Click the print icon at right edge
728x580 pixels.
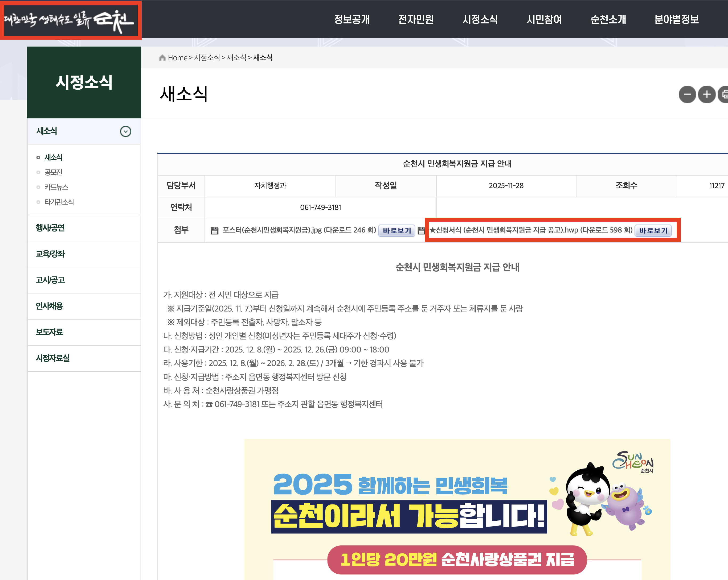(x=724, y=94)
